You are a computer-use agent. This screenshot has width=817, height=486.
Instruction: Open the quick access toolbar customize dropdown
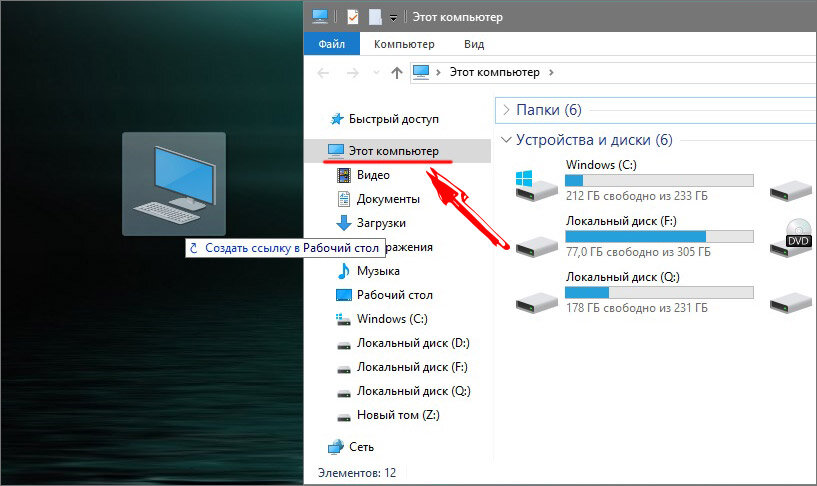393,18
